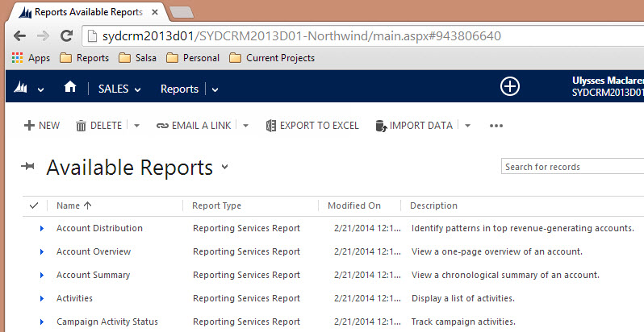This screenshot has height=332, width=644.
Task: Expand the Available Reports view selector
Action: click(225, 168)
